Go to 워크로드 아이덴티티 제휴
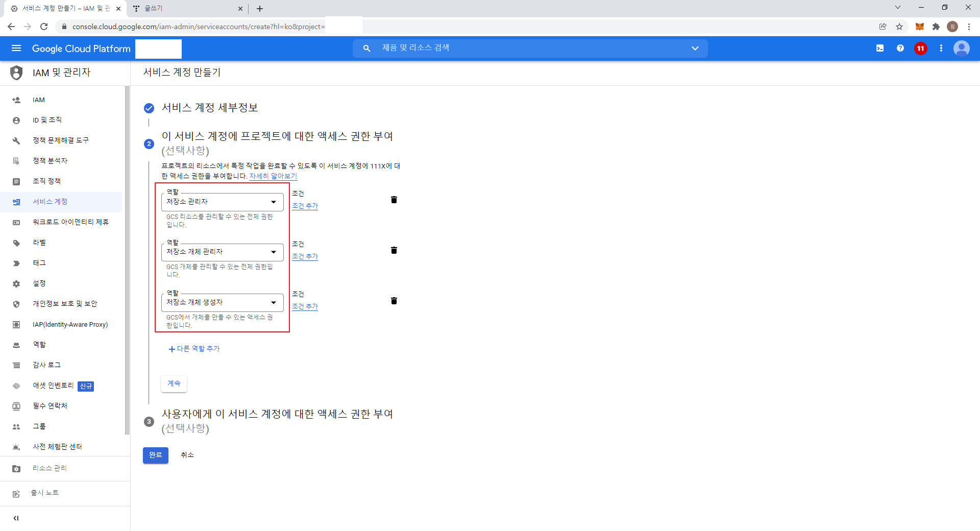The width and height of the screenshot is (980, 531). point(61,223)
